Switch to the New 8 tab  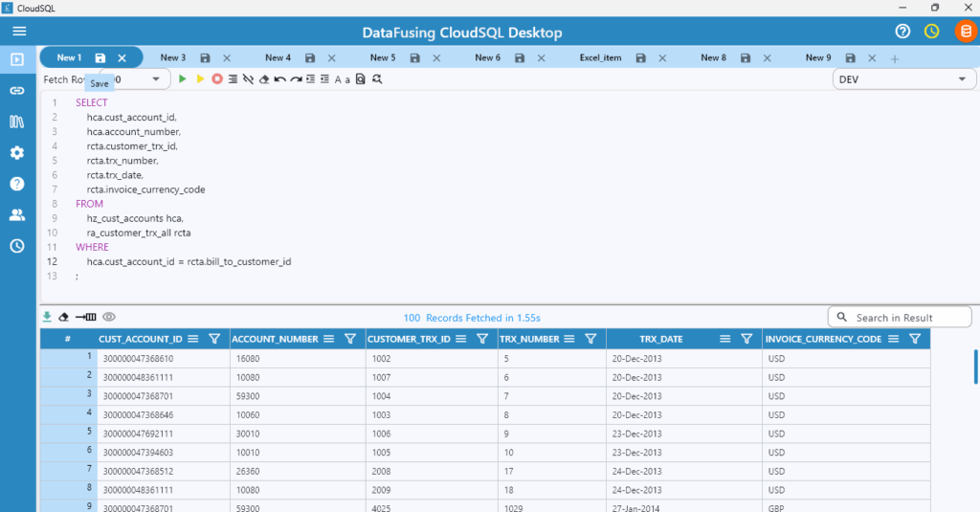[x=714, y=57]
